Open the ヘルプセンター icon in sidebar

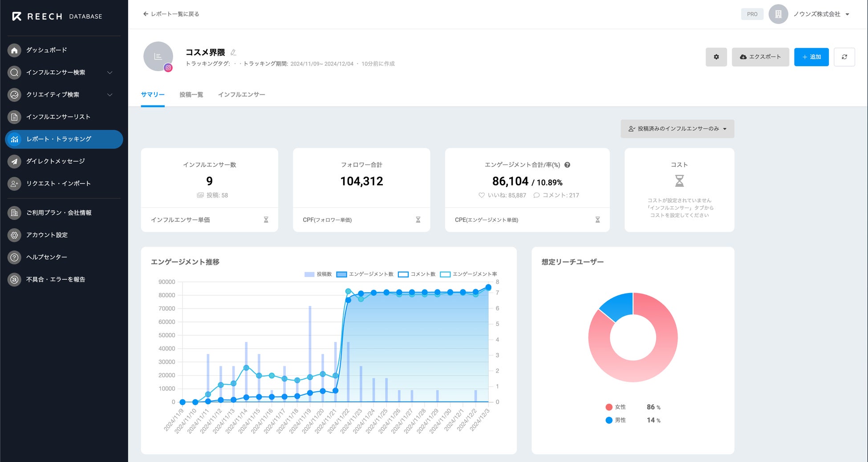click(x=15, y=257)
